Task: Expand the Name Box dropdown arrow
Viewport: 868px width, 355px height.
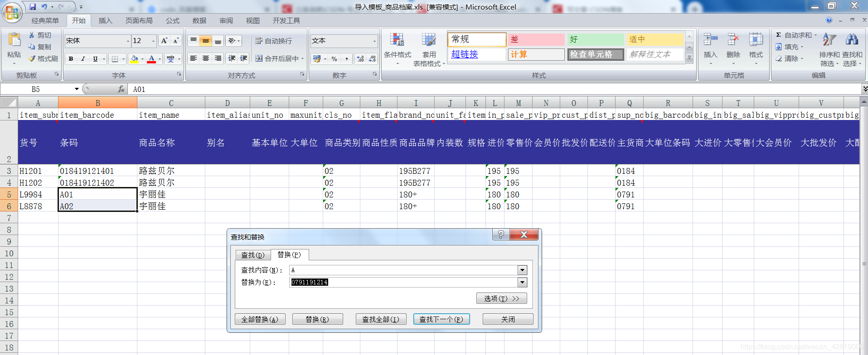Action: pyautogui.click(x=77, y=89)
